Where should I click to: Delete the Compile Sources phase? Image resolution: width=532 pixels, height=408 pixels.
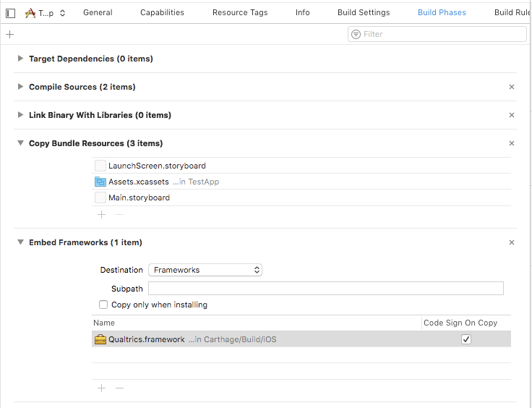[x=512, y=87]
